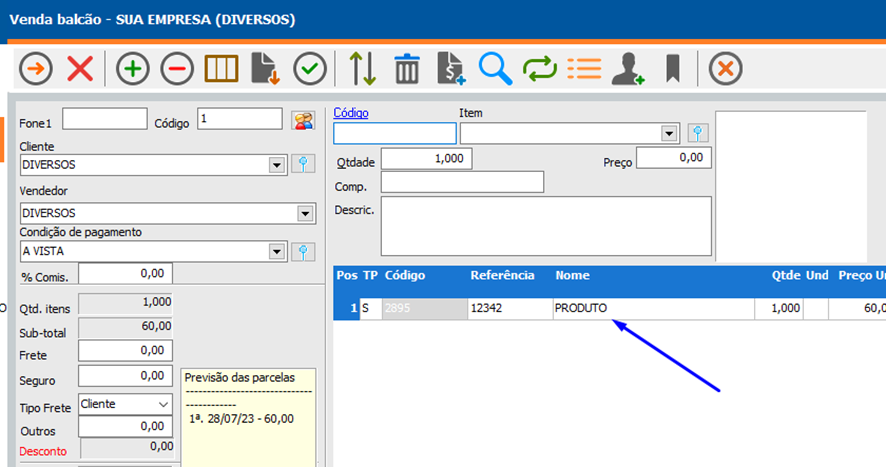Viewport: 886px width, 467px height.
Task: Click the blue Código link label
Action: click(350, 113)
